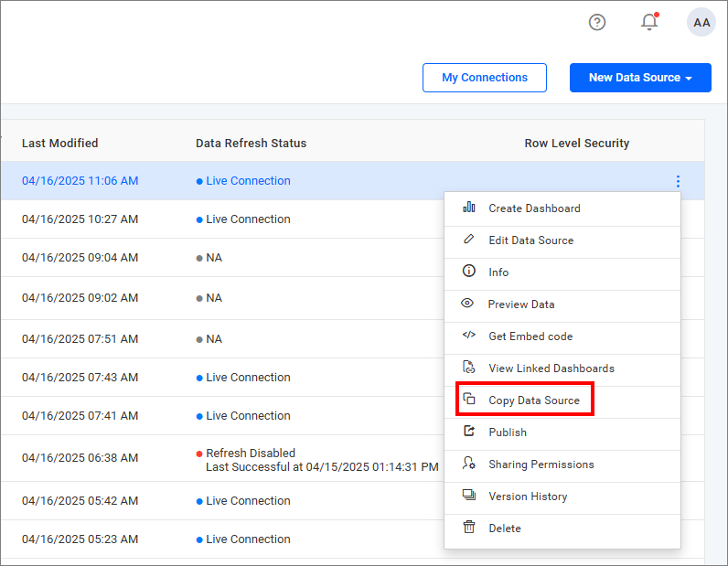Click Live Connection status in 05:42 AM row
728x566 pixels.
coord(249,501)
